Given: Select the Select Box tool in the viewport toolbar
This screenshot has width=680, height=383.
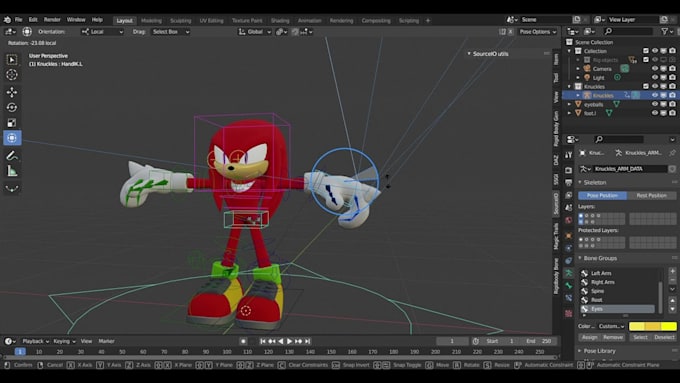Looking at the screenshot, I should tap(12, 59).
